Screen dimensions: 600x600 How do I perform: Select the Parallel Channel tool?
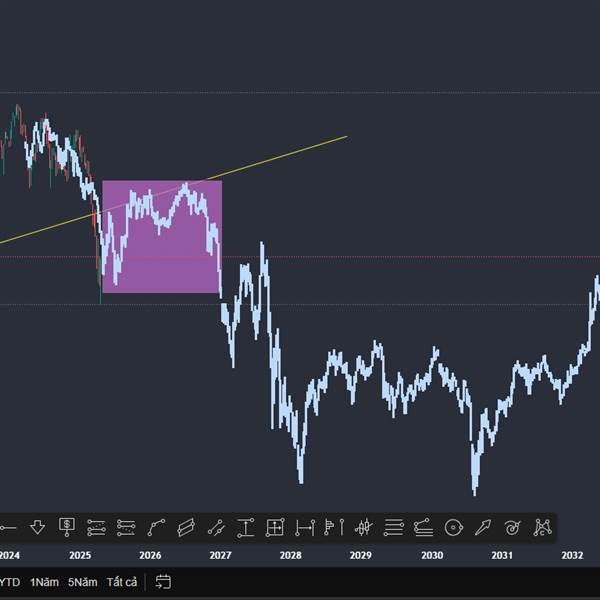click(x=186, y=528)
